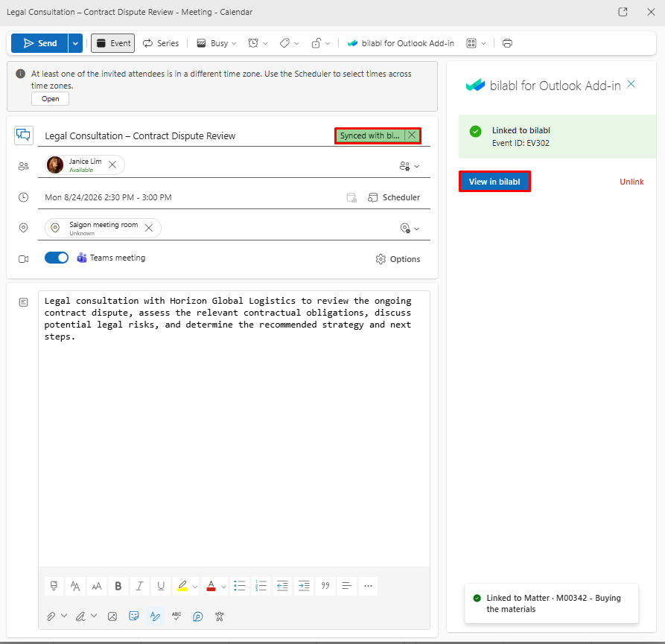Screen dimensions: 665x644
Task: Pop out the meeting window
Action: (623, 12)
